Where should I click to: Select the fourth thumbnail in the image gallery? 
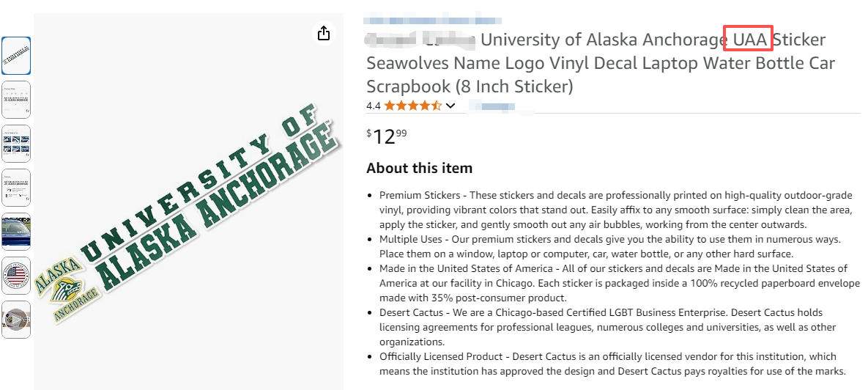(16, 188)
